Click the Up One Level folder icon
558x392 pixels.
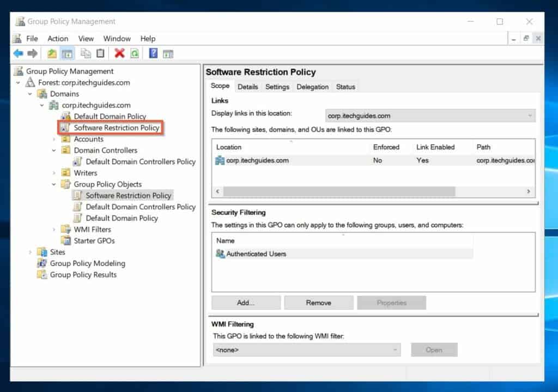coord(51,53)
